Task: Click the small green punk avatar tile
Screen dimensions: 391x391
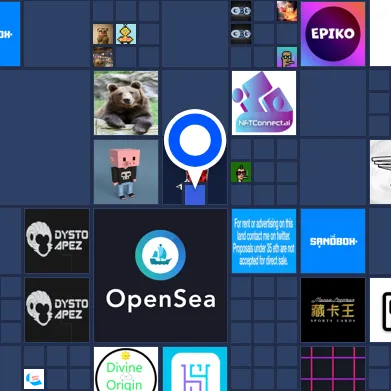Action: tap(241, 172)
